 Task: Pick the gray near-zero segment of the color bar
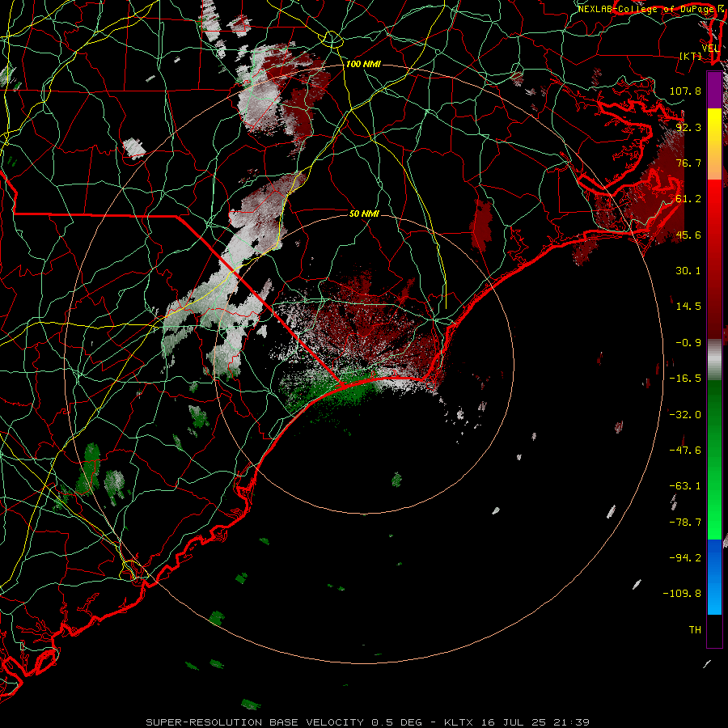click(714, 360)
